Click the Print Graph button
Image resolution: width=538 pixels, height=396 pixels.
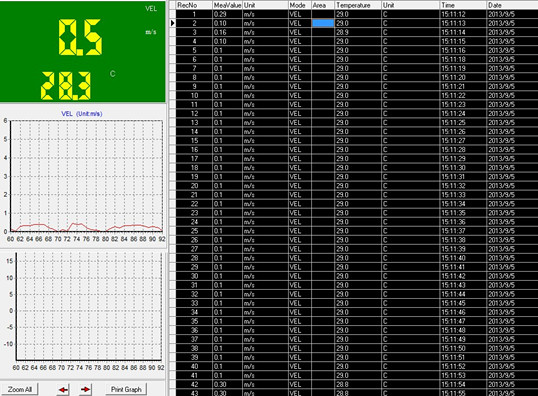126,389
